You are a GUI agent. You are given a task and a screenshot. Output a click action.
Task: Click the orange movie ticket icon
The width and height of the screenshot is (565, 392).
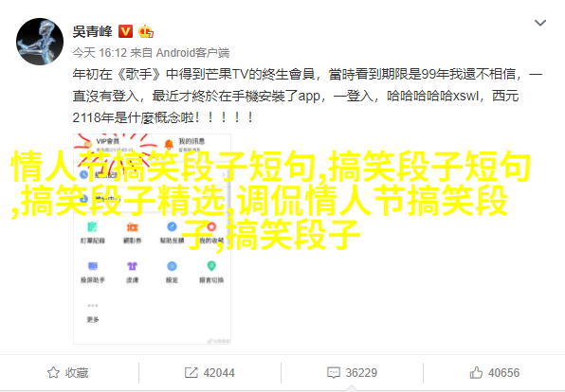click(x=132, y=227)
